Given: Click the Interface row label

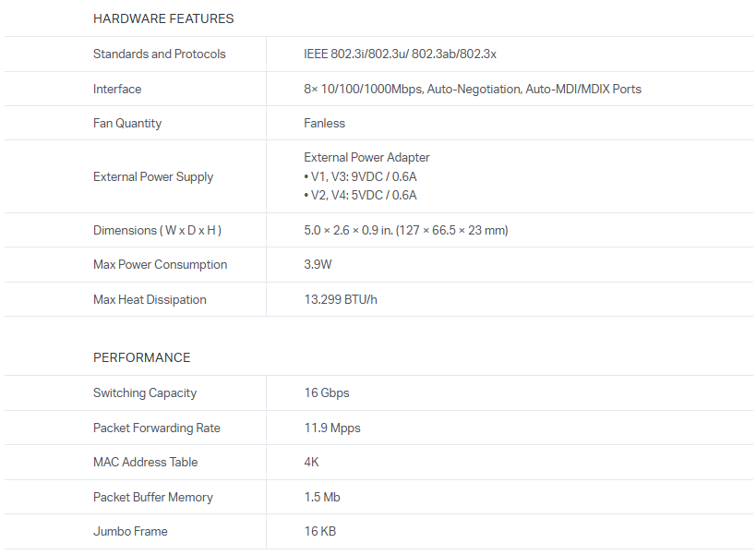Looking at the screenshot, I should (117, 90).
